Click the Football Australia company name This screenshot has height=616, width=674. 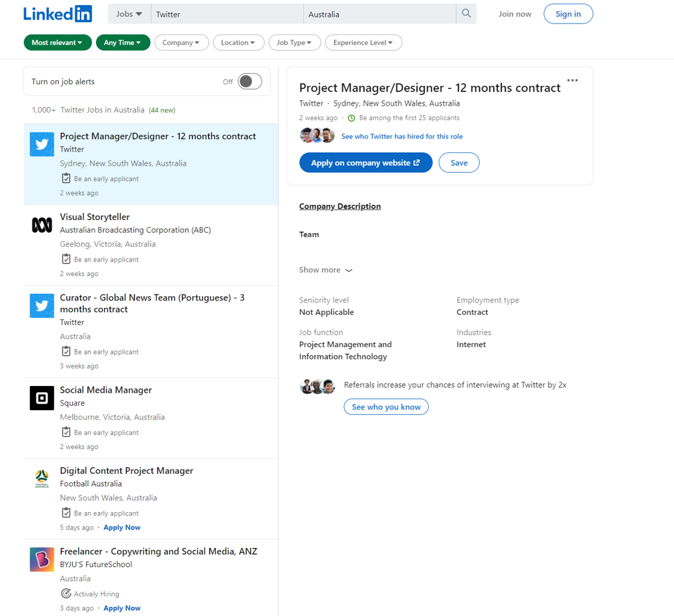point(91,484)
